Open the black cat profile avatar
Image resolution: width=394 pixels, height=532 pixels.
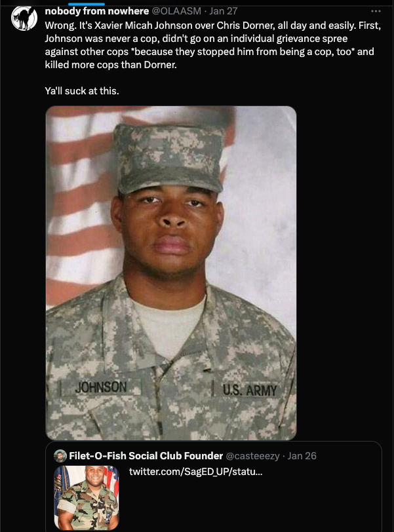(24, 18)
